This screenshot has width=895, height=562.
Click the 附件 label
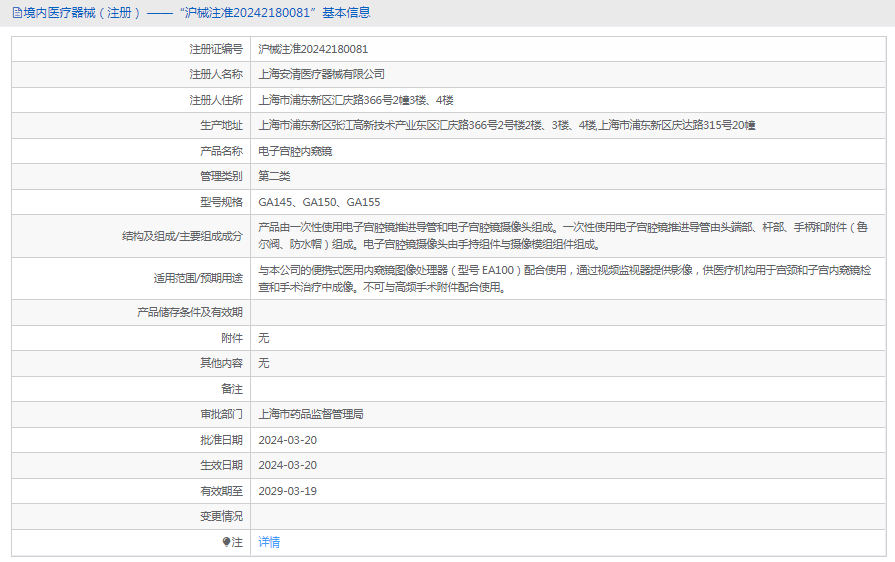(232, 338)
